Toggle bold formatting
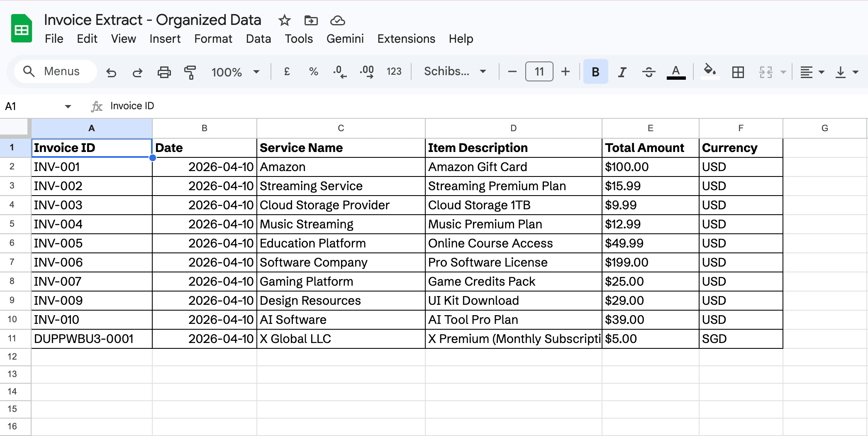The width and height of the screenshot is (868, 436). (595, 72)
